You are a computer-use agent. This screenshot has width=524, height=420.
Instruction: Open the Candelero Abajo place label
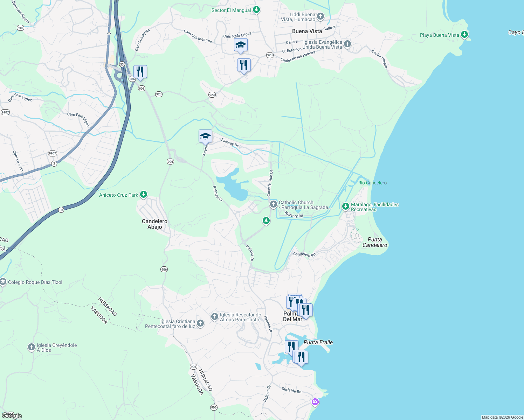click(154, 224)
